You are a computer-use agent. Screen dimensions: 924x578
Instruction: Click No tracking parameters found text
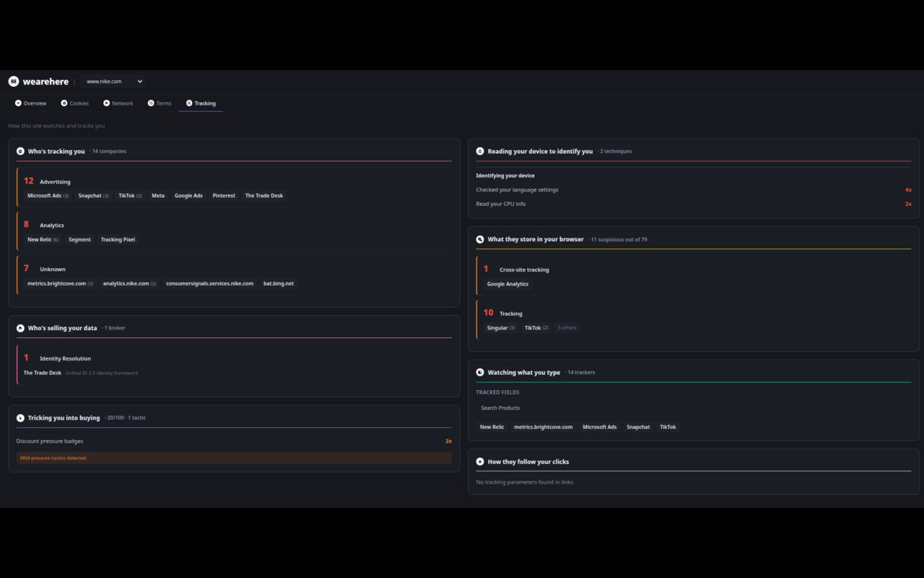coord(526,482)
